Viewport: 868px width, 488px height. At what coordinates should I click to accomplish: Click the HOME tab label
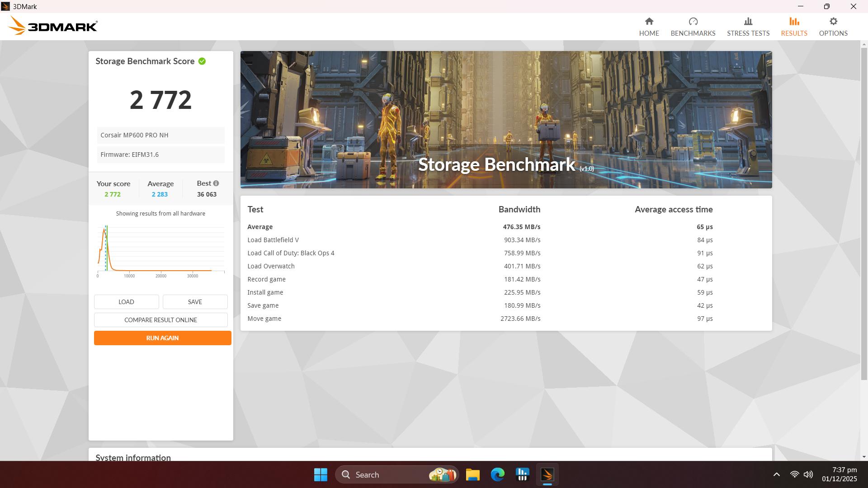(x=649, y=33)
